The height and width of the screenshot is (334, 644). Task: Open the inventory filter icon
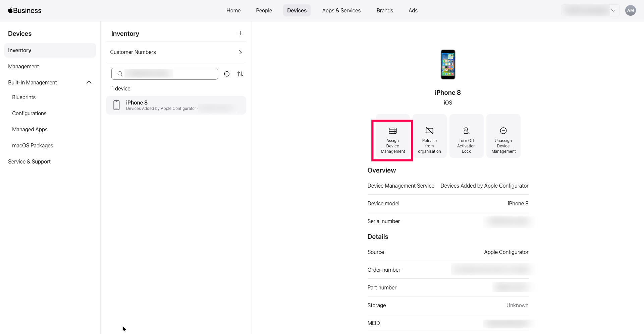(x=227, y=74)
